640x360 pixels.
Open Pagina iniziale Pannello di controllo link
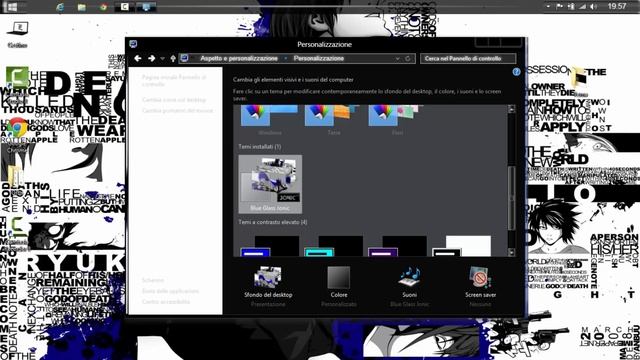[174, 80]
